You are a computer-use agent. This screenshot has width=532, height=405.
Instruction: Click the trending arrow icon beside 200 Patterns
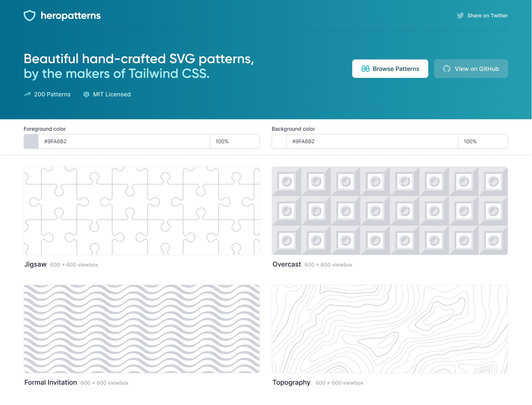tap(27, 94)
